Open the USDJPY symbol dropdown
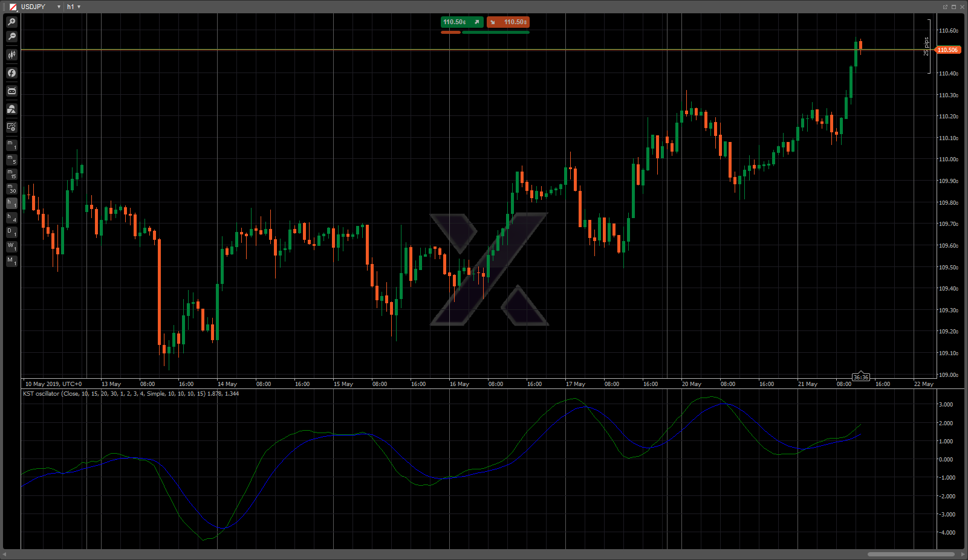 coord(59,7)
